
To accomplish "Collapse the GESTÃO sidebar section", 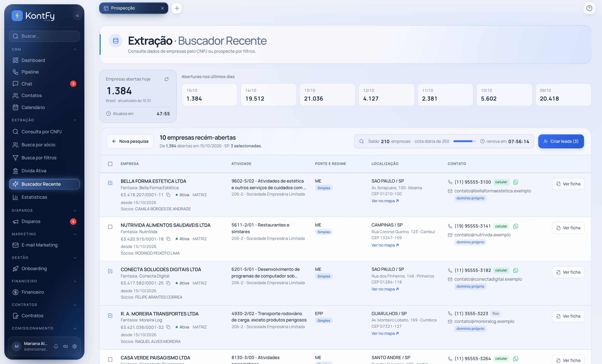I will coord(75,258).
